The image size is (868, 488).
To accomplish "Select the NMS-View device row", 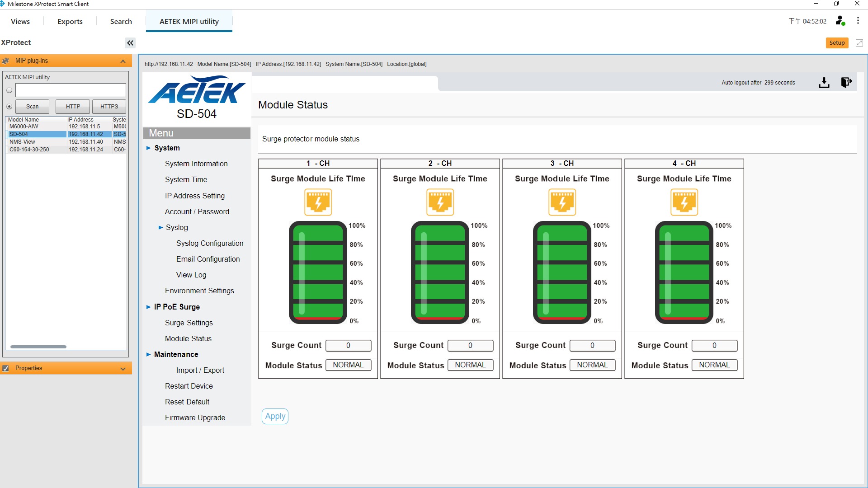I will (66, 142).
